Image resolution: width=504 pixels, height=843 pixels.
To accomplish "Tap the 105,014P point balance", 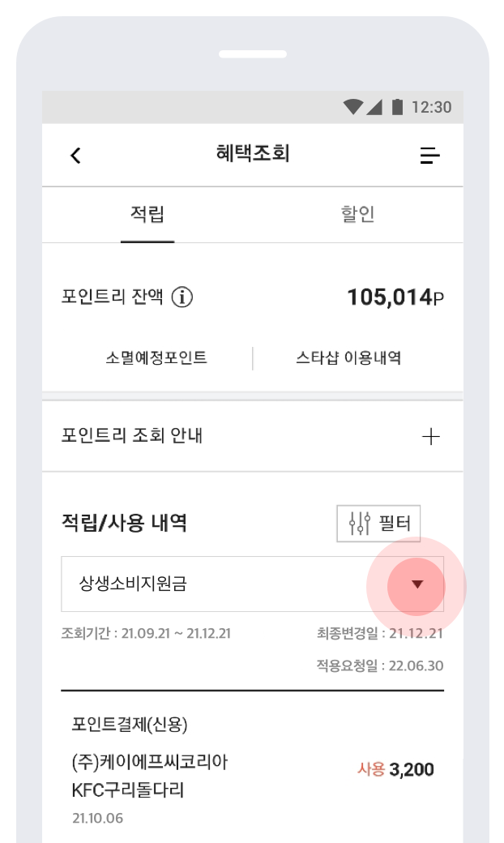I will tap(395, 297).
